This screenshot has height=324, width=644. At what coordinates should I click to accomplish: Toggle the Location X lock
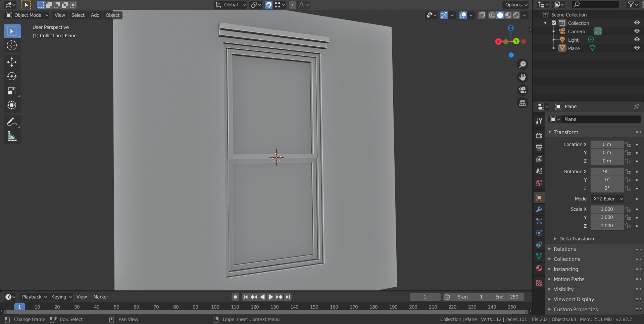coord(628,144)
